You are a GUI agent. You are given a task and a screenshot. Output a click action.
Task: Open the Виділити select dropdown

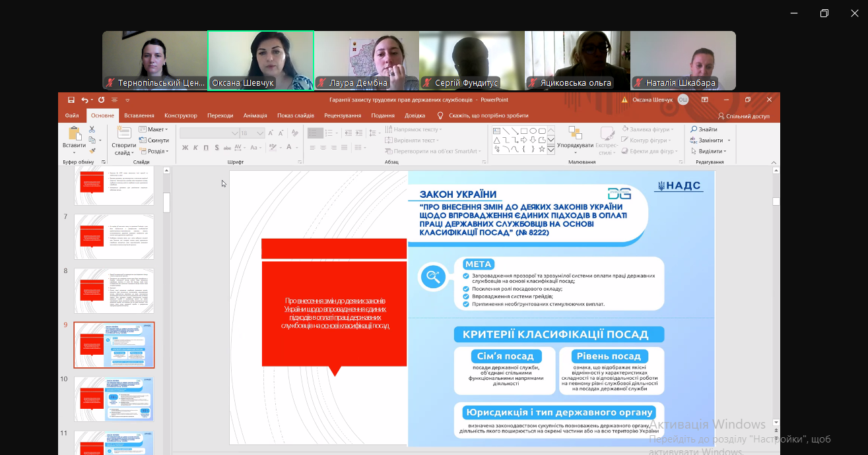point(708,151)
